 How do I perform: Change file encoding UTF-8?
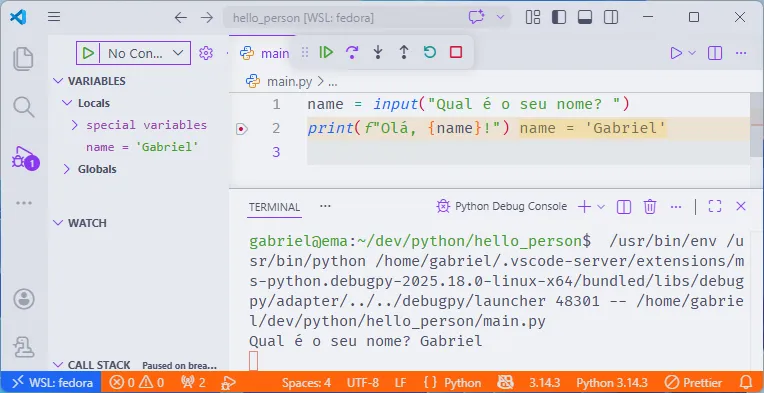pos(363,382)
